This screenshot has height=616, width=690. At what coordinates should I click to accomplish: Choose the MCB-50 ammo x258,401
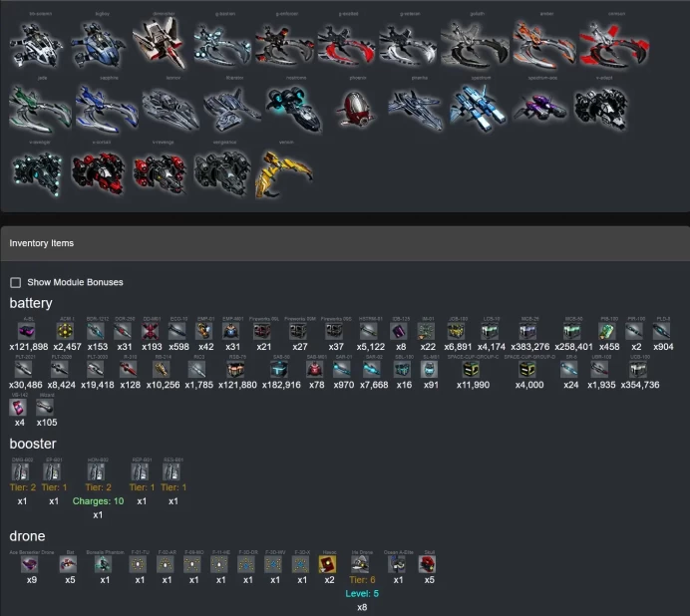point(572,331)
